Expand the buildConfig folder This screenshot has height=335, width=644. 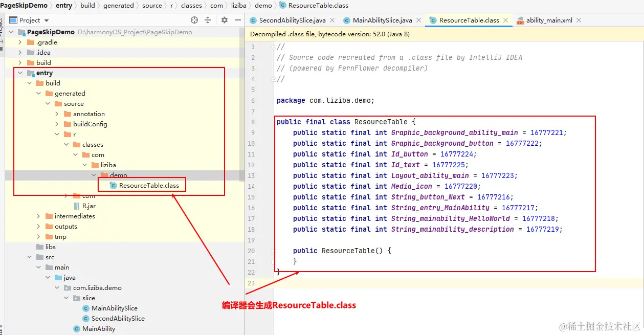(57, 124)
